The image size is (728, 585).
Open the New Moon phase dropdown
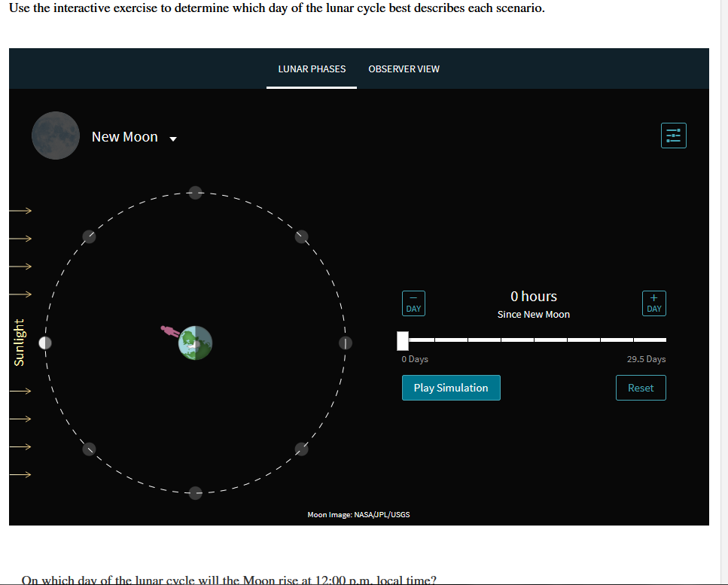[173, 139]
